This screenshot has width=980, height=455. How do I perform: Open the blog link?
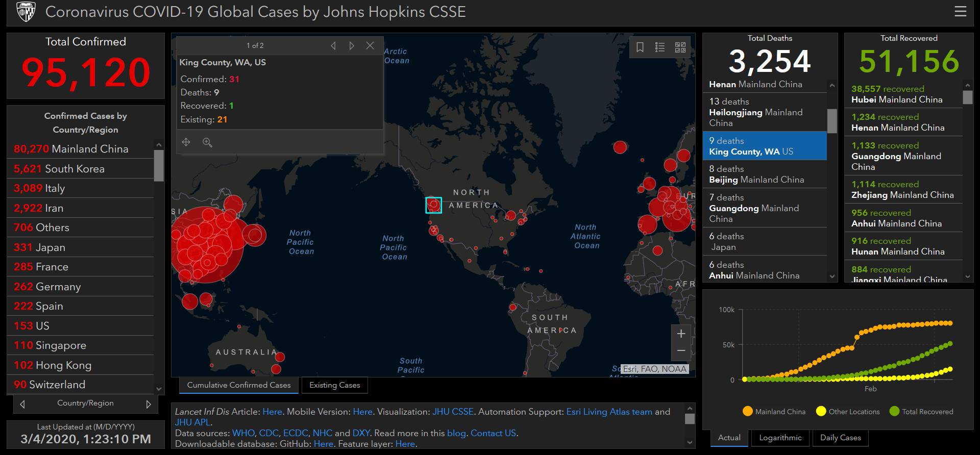(x=456, y=433)
